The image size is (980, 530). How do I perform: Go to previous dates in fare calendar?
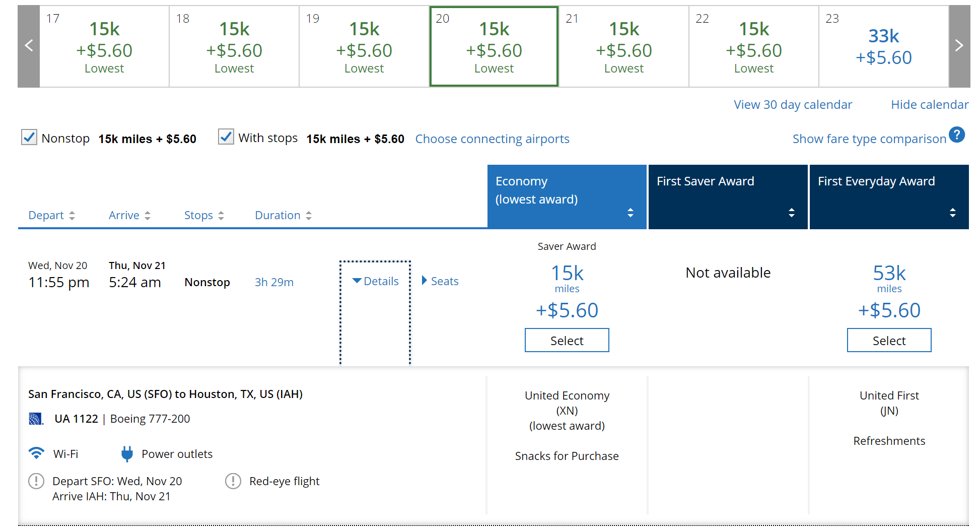pos(29,46)
